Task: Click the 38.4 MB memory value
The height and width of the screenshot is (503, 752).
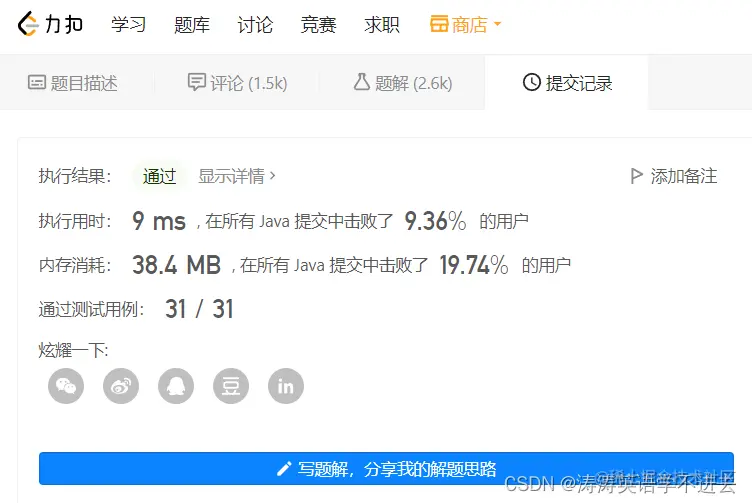Action: pos(176,265)
